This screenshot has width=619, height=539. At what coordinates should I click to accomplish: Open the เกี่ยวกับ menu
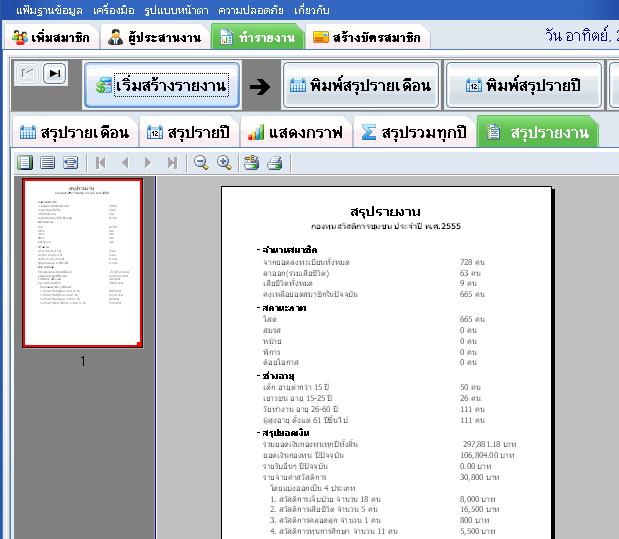(311, 10)
